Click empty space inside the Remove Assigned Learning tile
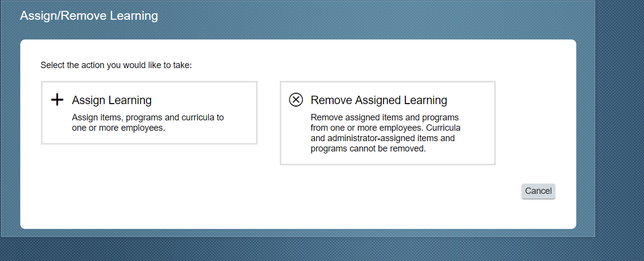This screenshot has height=261, width=644. [477, 153]
